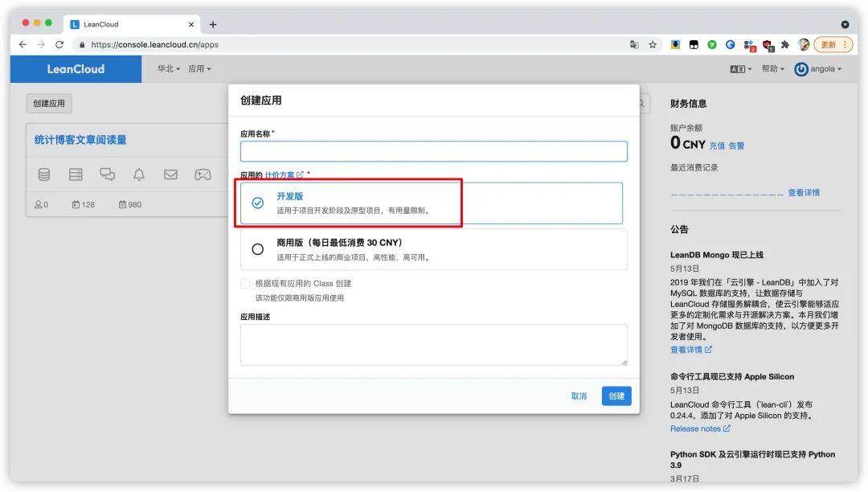
Task: Open a new browser tab
Action: 212,24
